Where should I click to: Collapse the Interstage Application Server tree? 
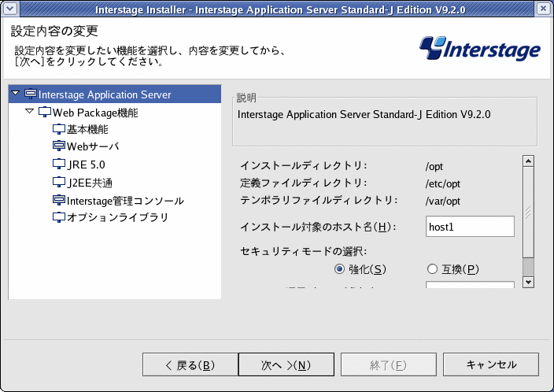click(15, 94)
